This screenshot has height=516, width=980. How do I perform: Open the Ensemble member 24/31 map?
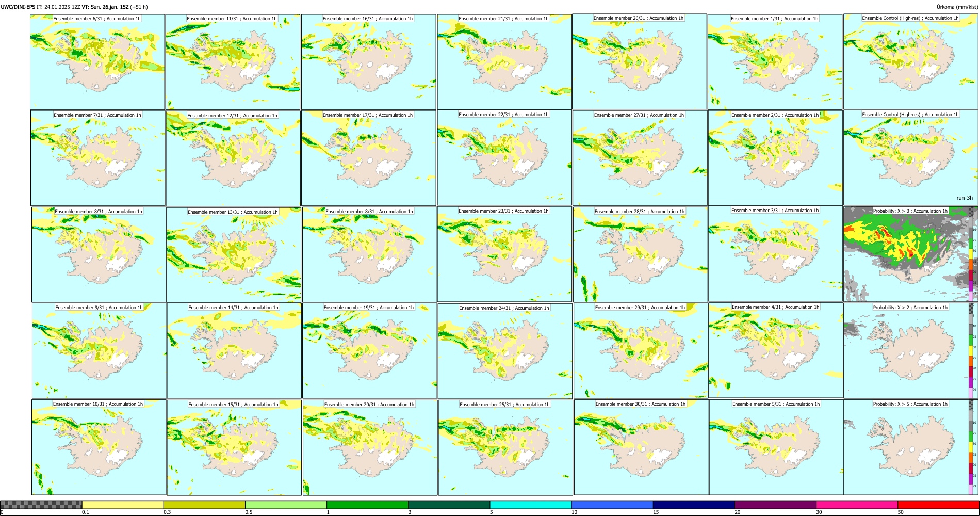tap(505, 351)
